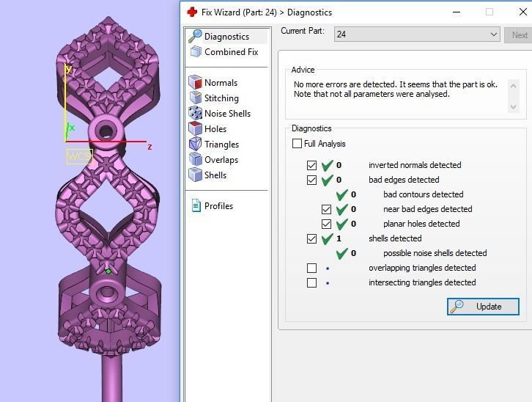Image resolution: width=532 pixels, height=402 pixels.
Task: Open the Triangles icon
Action: tap(196, 144)
